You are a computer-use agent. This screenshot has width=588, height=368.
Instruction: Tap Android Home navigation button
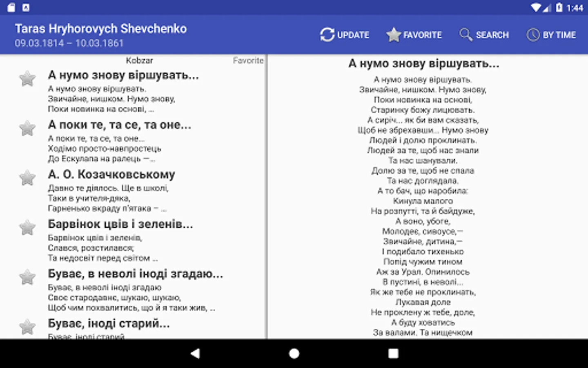click(294, 354)
